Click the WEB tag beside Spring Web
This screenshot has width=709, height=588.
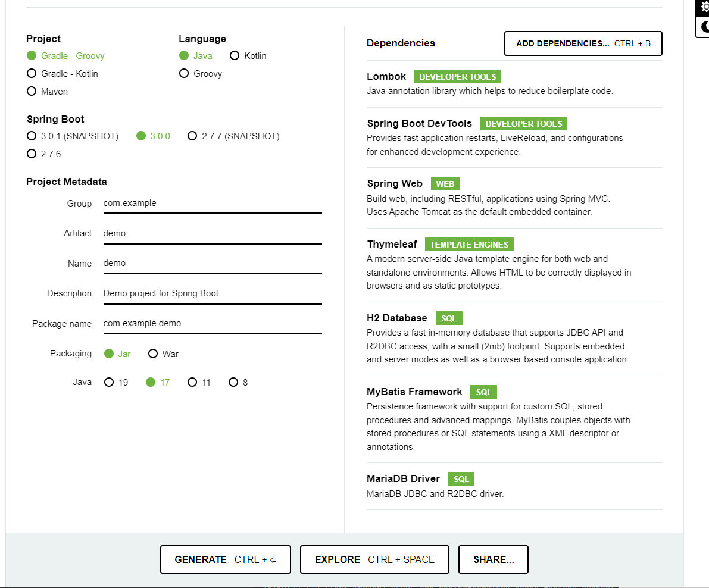pos(445,184)
